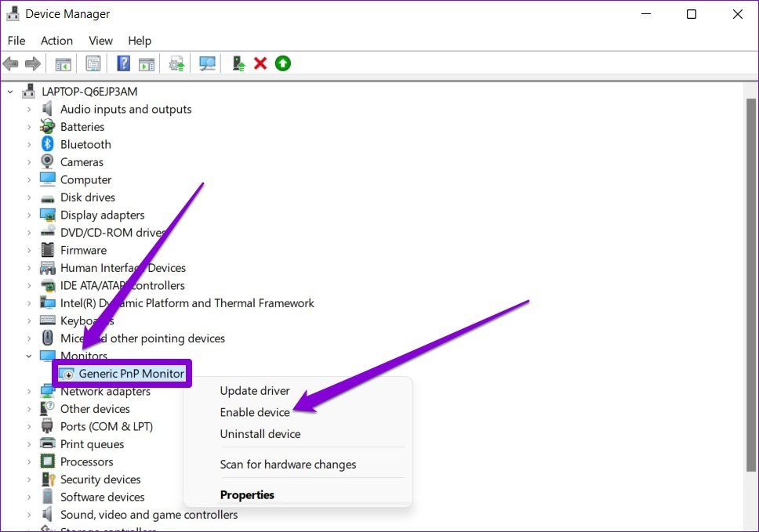759x532 pixels.
Task: Open the Action menu
Action: point(56,41)
